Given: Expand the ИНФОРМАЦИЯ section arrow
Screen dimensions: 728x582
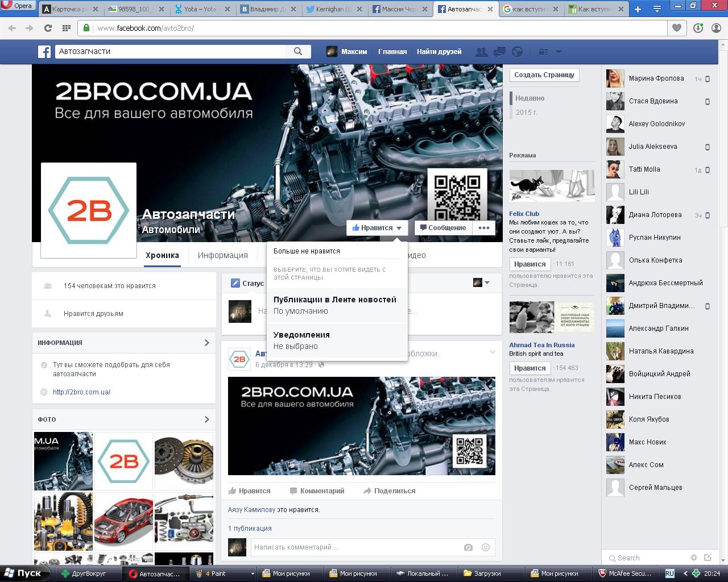Looking at the screenshot, I should click(x=206, y=343).
